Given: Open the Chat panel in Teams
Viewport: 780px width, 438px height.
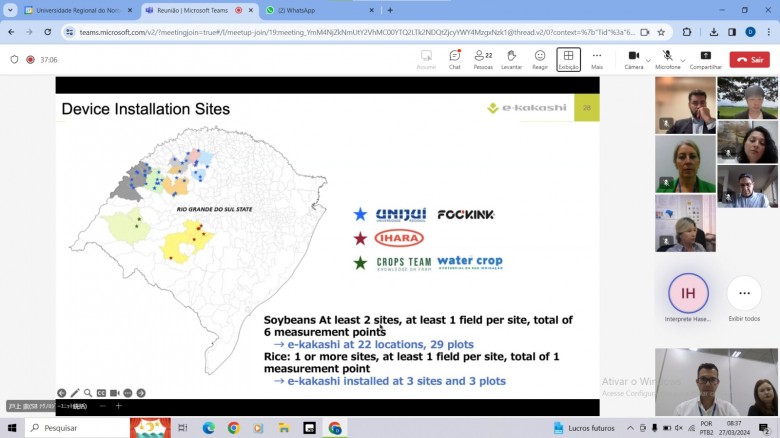Looking at the screenshot, I should pyautogui.click(x=454, y=58).
